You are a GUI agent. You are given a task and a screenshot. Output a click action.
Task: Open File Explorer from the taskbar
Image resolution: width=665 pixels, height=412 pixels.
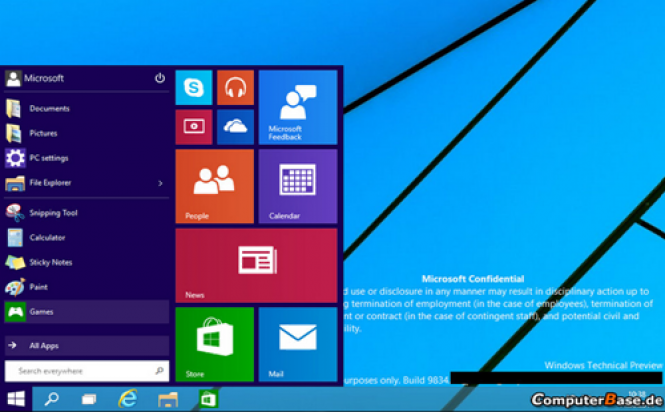point(168,399)
